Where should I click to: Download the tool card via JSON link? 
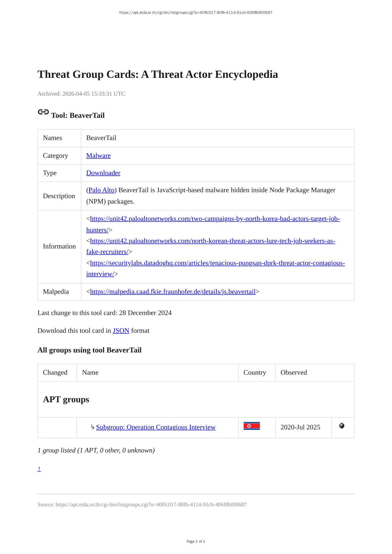coord(121,331)
